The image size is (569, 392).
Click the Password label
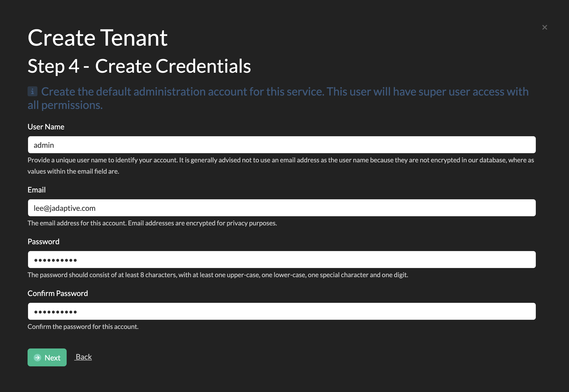(x=44, y=242)
